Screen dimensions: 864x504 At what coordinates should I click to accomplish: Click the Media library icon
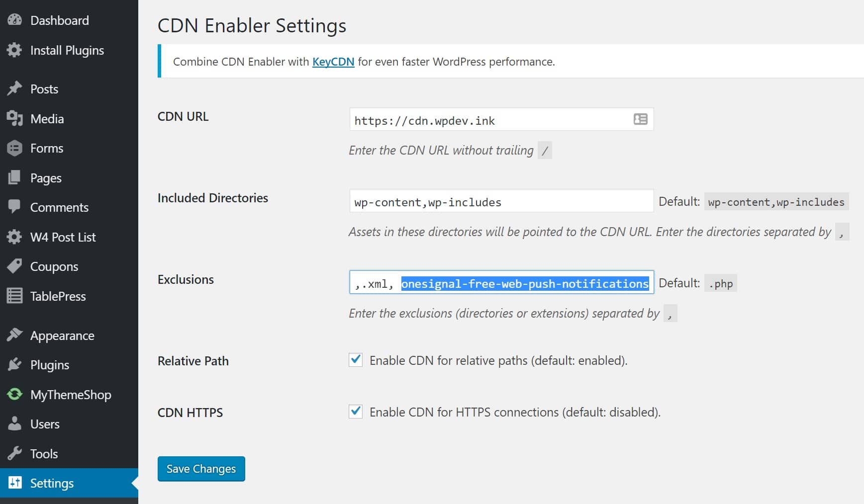click(x=14, y=118)
